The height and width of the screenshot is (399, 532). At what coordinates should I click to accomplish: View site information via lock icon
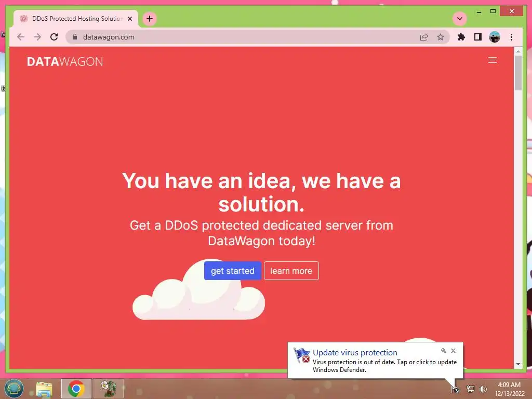pos(75,37)
